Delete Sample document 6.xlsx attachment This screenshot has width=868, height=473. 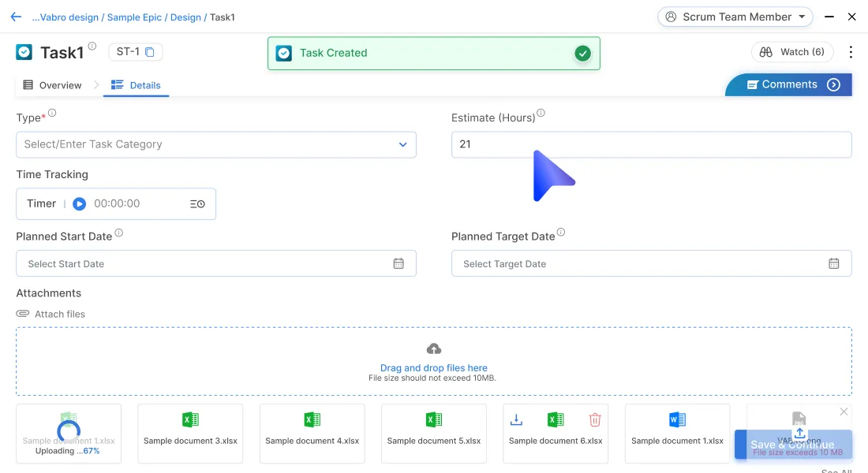coord(595,420)
